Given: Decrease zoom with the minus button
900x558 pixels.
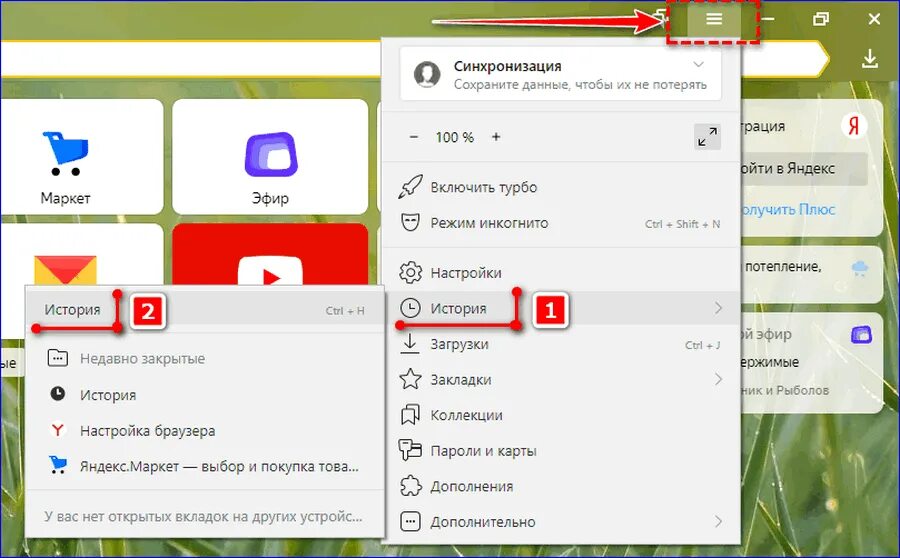Looking at the screenshot, I should 414,137.
